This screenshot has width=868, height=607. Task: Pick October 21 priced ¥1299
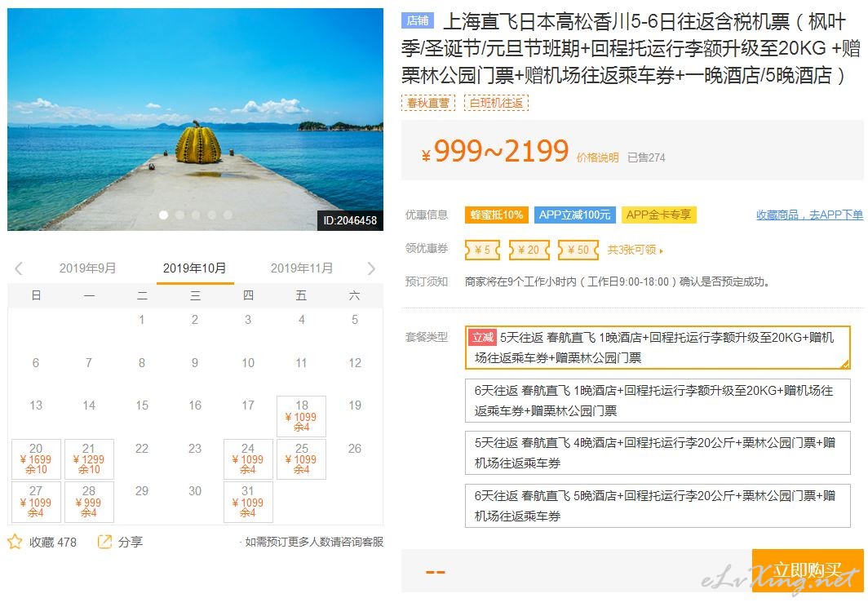[x=89, y=459]
